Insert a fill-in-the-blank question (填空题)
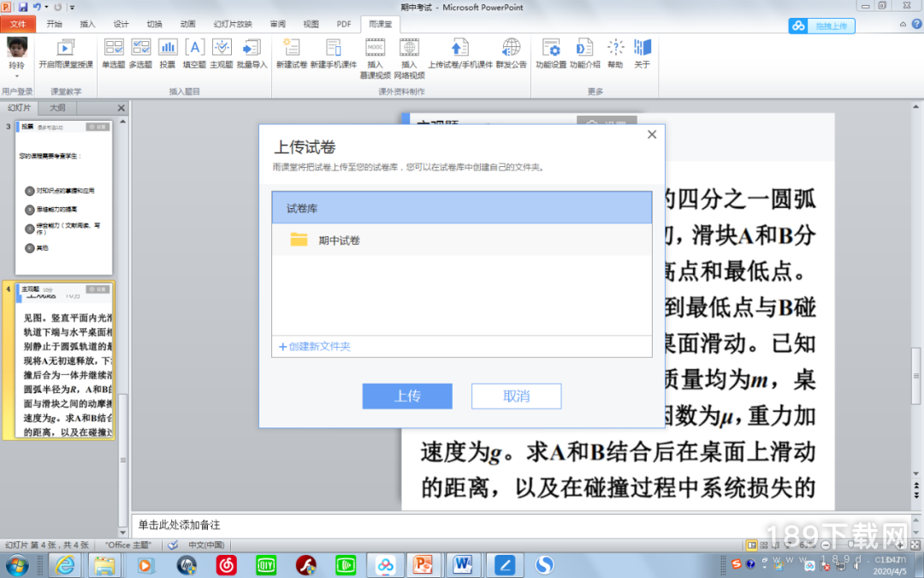The image size is (924, 578). (x=194, y=54)
